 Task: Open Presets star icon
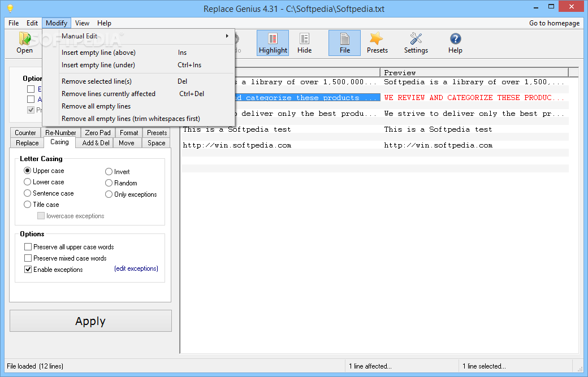click(x=377, y=43)
